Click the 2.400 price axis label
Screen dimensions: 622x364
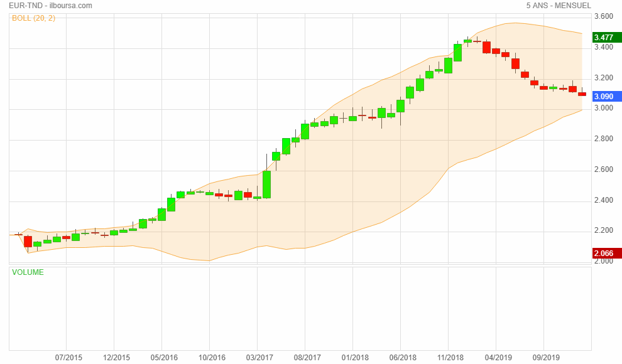click(x=603, y=200)
